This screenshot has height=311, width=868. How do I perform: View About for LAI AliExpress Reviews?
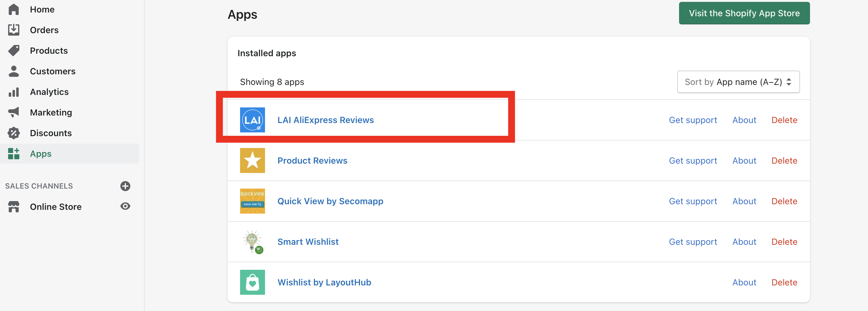coord(744,120)
